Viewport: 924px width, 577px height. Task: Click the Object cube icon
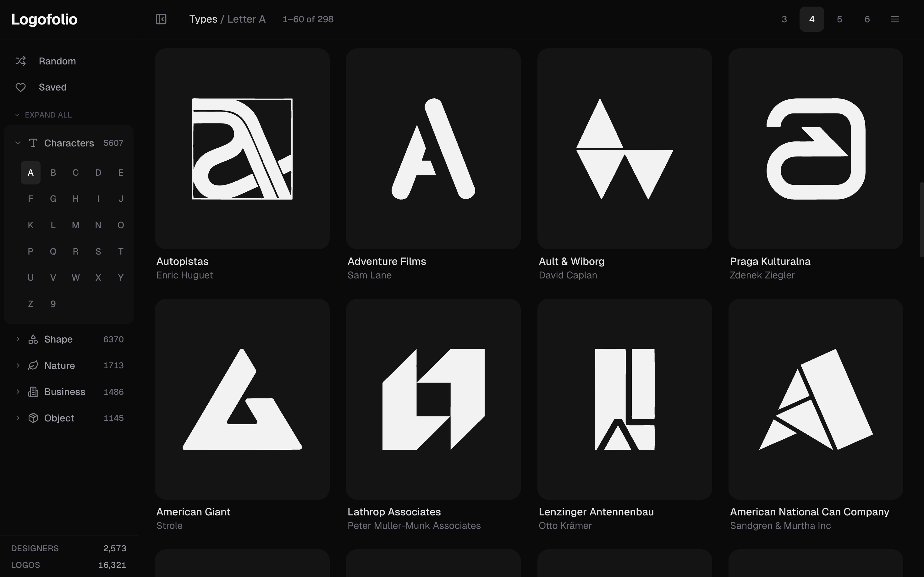click(33, 418)
